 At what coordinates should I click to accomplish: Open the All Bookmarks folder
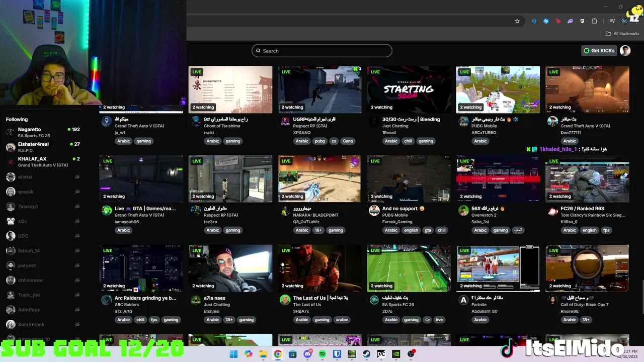622,34
